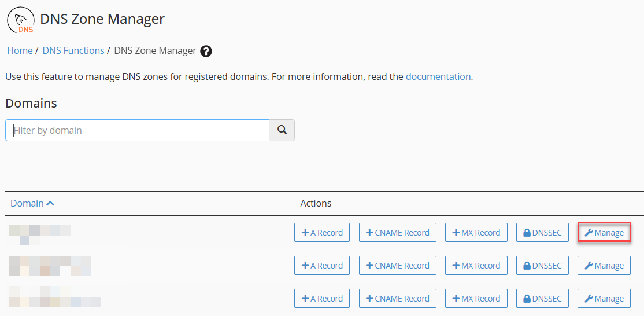644x316 pixels.
Task: Open DNSSEC for the first domain
Action: 542,233
